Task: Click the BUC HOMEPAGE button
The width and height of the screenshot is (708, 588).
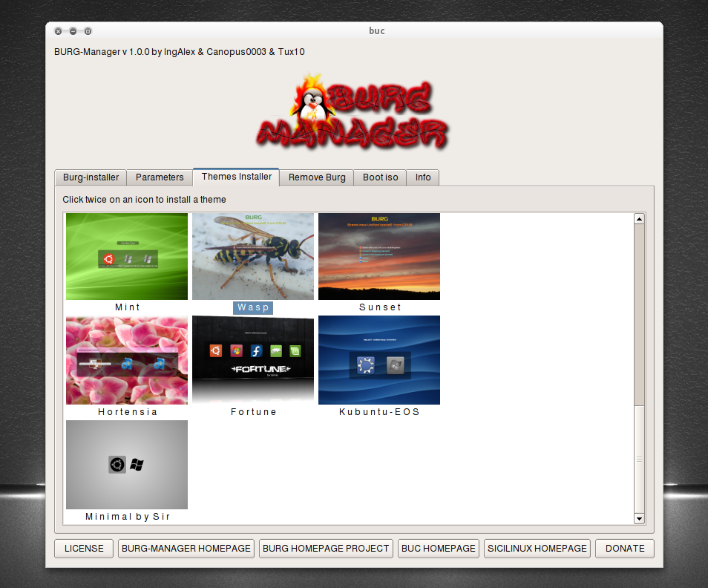Action: click(x=439, y=548)
